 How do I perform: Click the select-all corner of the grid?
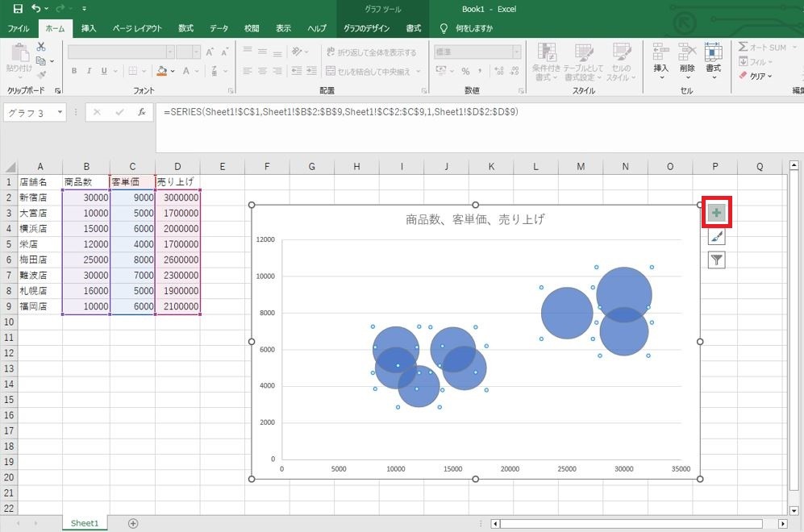(10, 167)
